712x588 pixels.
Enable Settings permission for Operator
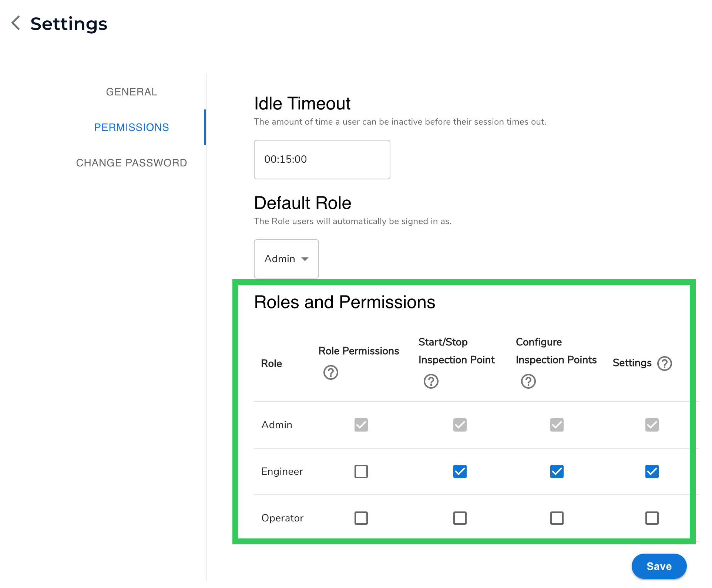652,518
